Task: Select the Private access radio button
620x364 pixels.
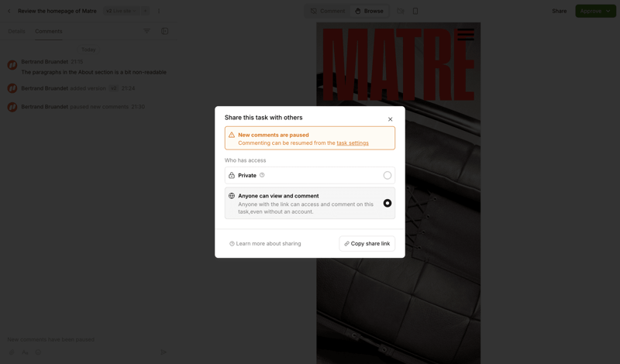Action: click(387, 176)
